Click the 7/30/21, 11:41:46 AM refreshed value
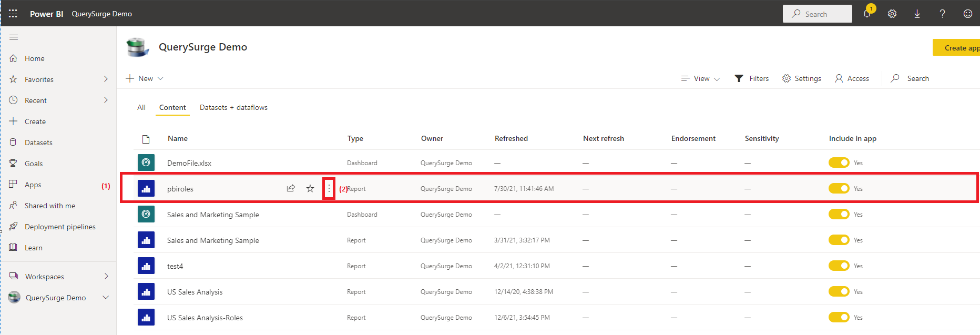Image resolution: width=980 pixels, height=335 pixels. tap(524, 188)
